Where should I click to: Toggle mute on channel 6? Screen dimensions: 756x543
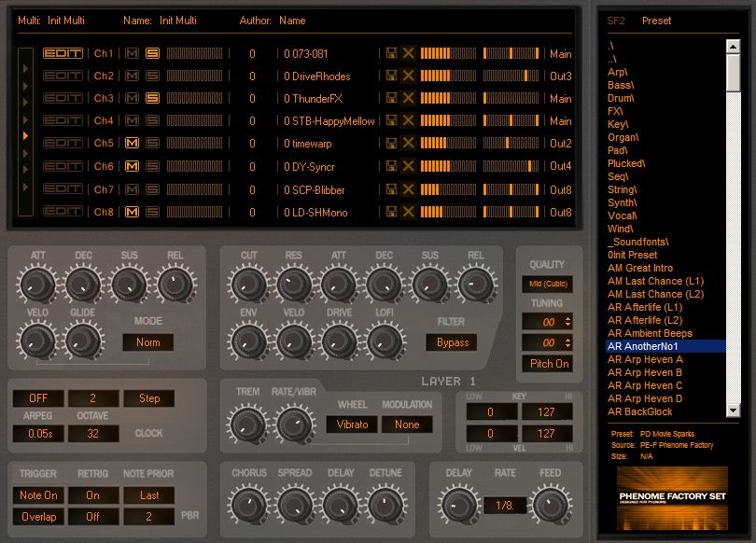pyautogui.click(x=133, y=166)
